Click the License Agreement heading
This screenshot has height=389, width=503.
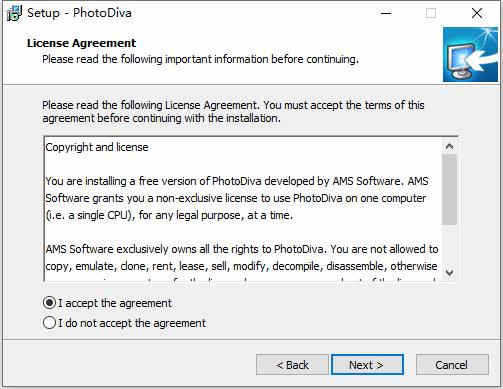[81, 43]
